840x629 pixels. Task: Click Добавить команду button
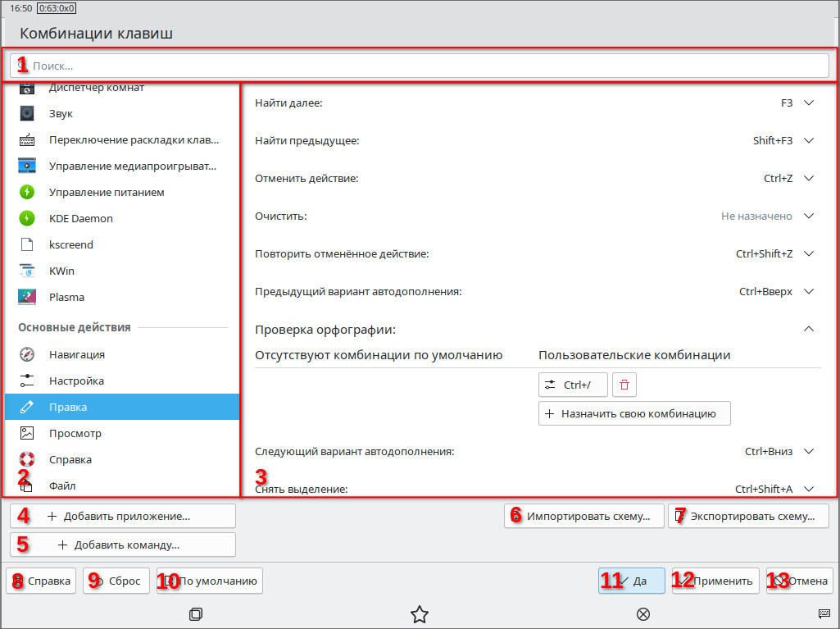[x=123, y=545]
